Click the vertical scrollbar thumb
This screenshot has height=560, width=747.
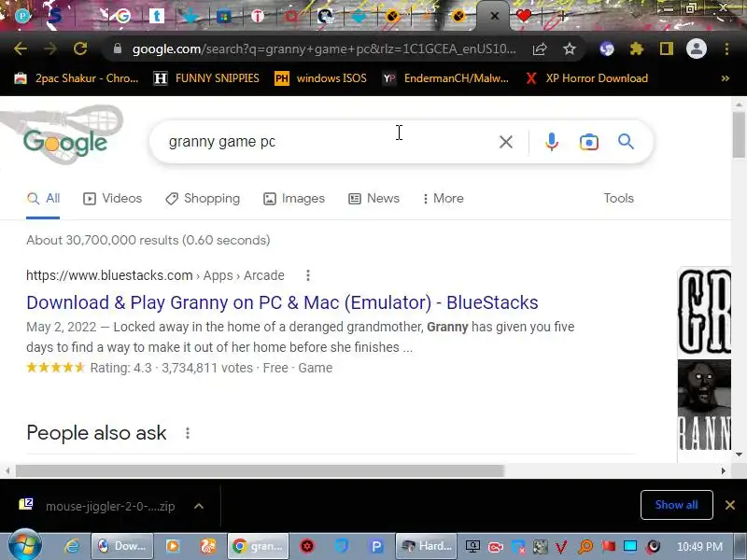click(x=739, y=133)
